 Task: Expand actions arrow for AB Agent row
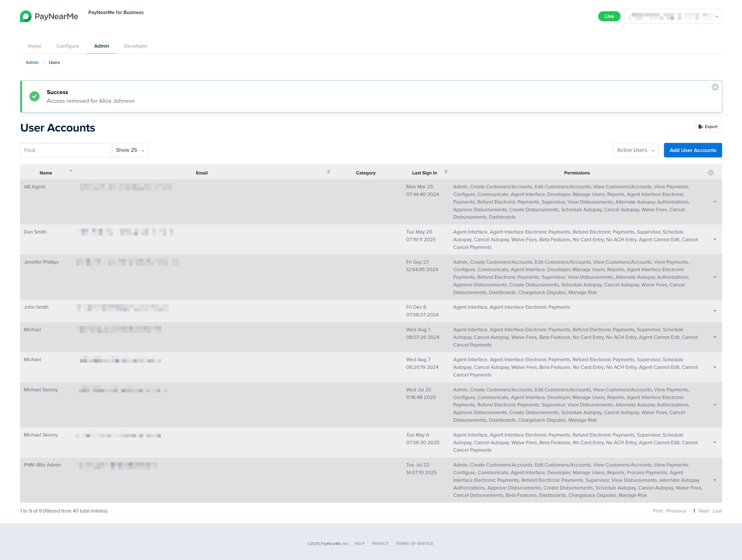715,202
